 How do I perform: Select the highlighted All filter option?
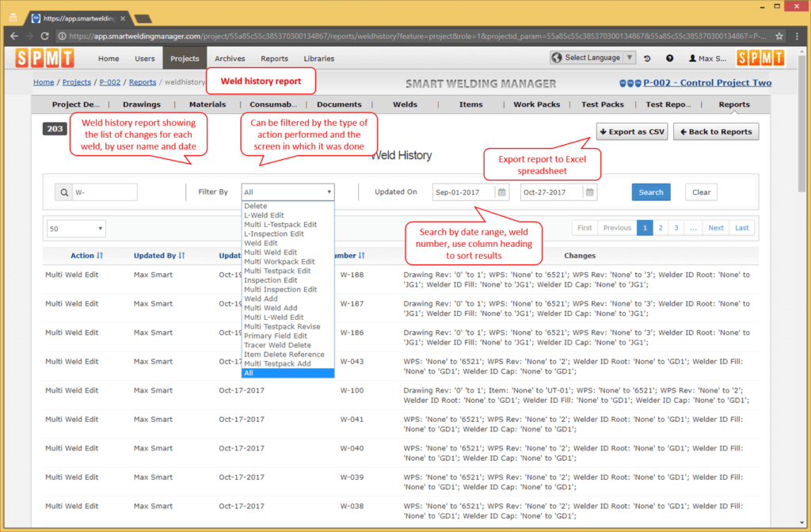click(287, 373)
